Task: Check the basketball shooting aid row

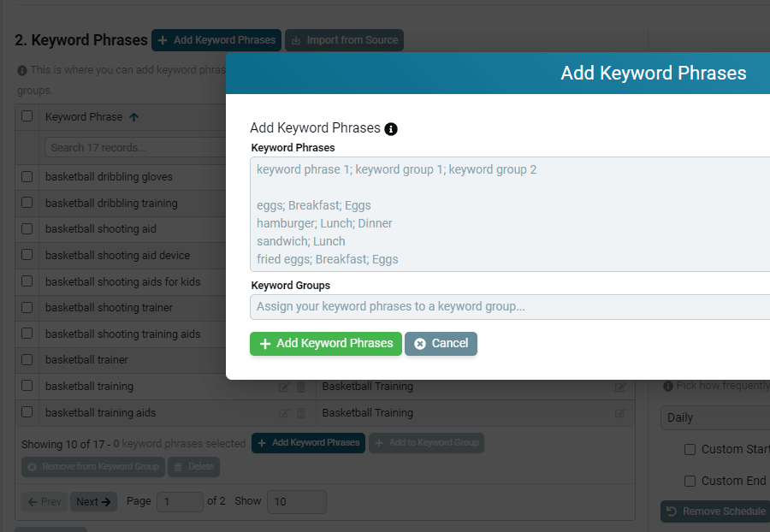Action: tap(27, 228)
